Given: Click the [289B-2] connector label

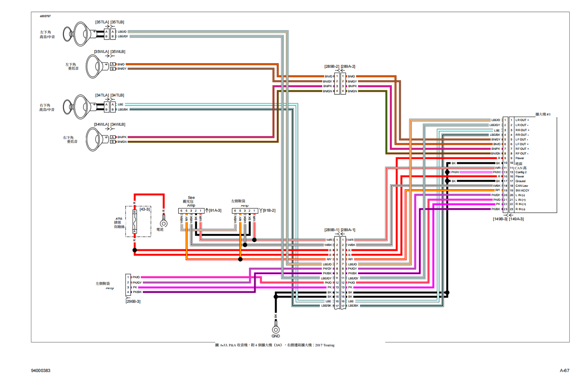Looking at the screenshot, I should pyautogui.click(x=332, y=66).
